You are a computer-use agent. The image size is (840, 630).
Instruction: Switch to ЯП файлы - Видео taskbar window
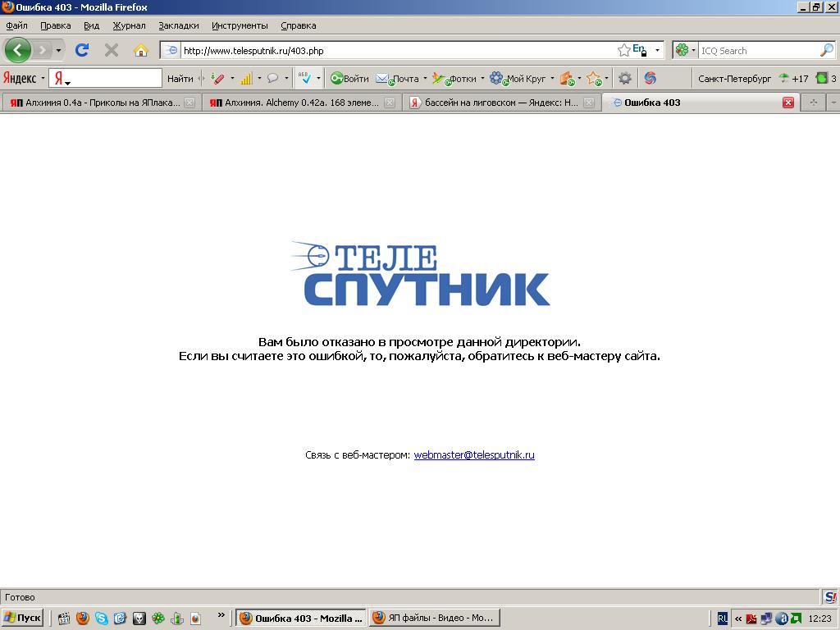434,618
